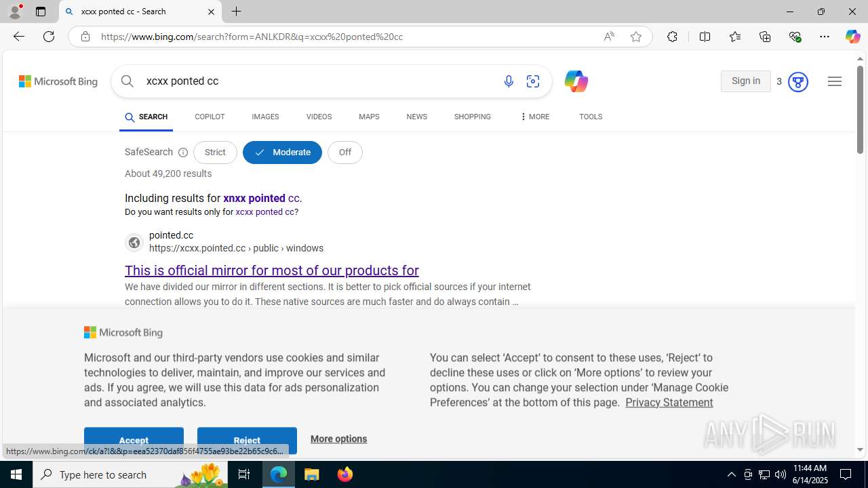View site information lock icon
The height and width of the screenshot is (488, 868).
tap(85, 37)
